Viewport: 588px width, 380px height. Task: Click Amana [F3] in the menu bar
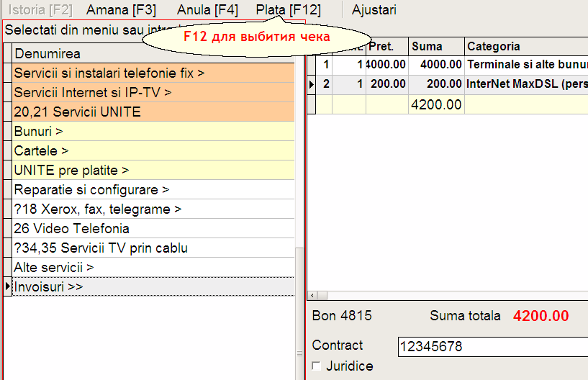(121, 10)
